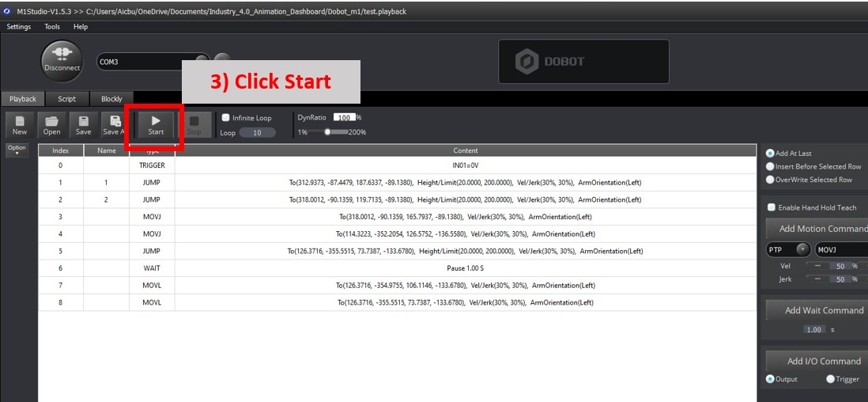Click the MOVL type cell in row 8
This screenshot has width=868, height=402.
(x=153, y=303)
